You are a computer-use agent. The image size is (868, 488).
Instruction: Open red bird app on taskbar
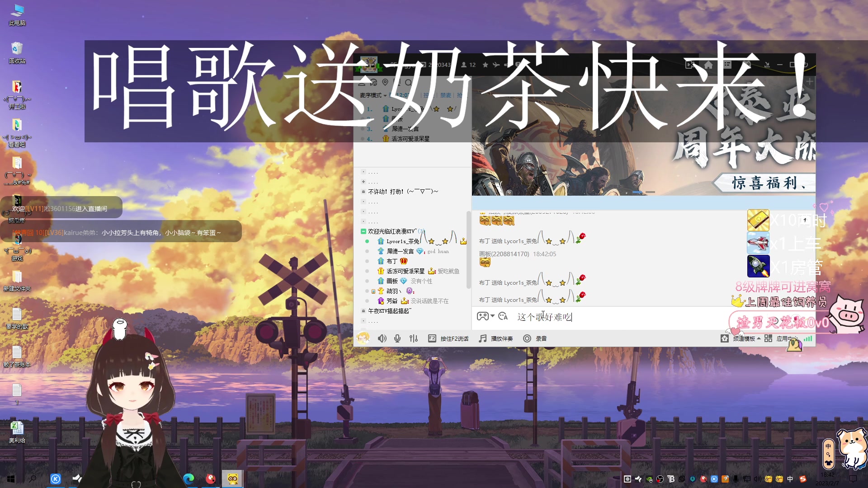[x=211, y=479]
